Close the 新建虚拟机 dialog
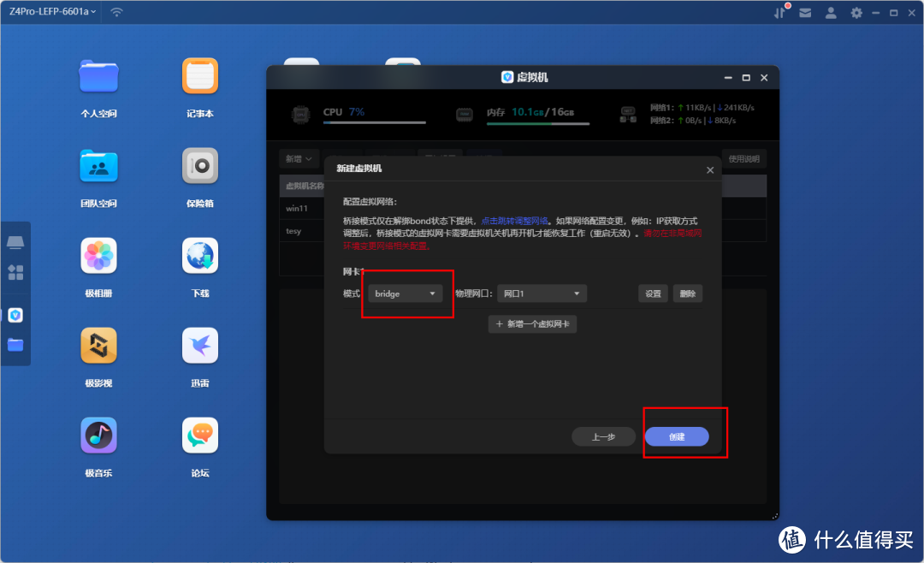 [710, 169]
